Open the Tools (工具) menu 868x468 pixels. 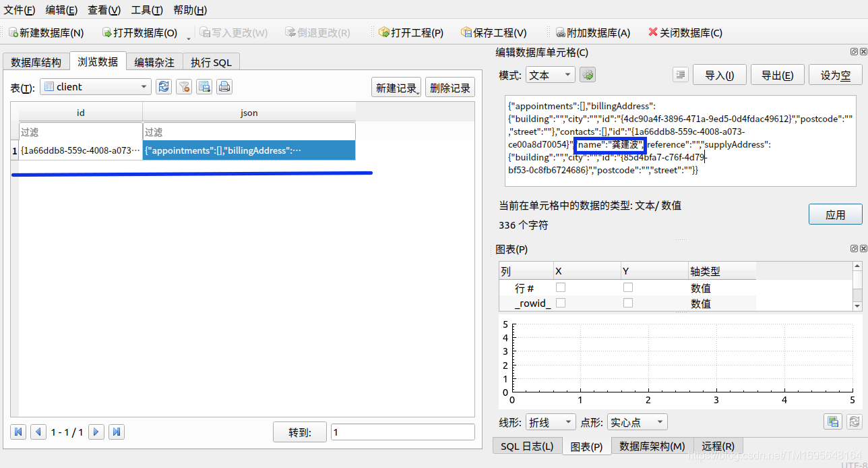[x=146, y=10]
